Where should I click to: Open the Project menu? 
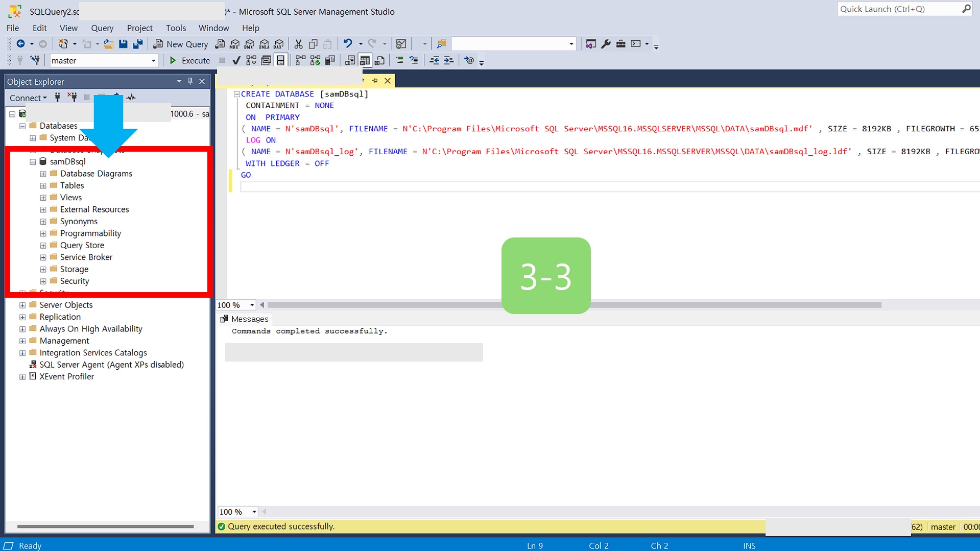(139, 28)
